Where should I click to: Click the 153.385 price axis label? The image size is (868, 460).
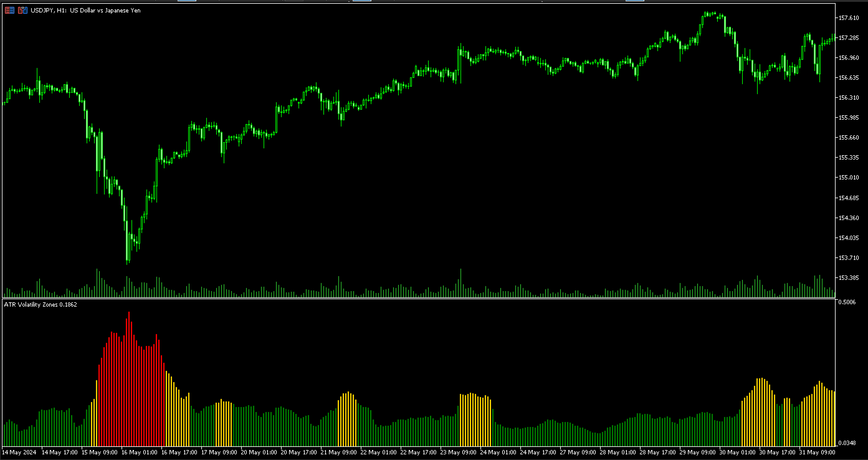click(849, 277)
